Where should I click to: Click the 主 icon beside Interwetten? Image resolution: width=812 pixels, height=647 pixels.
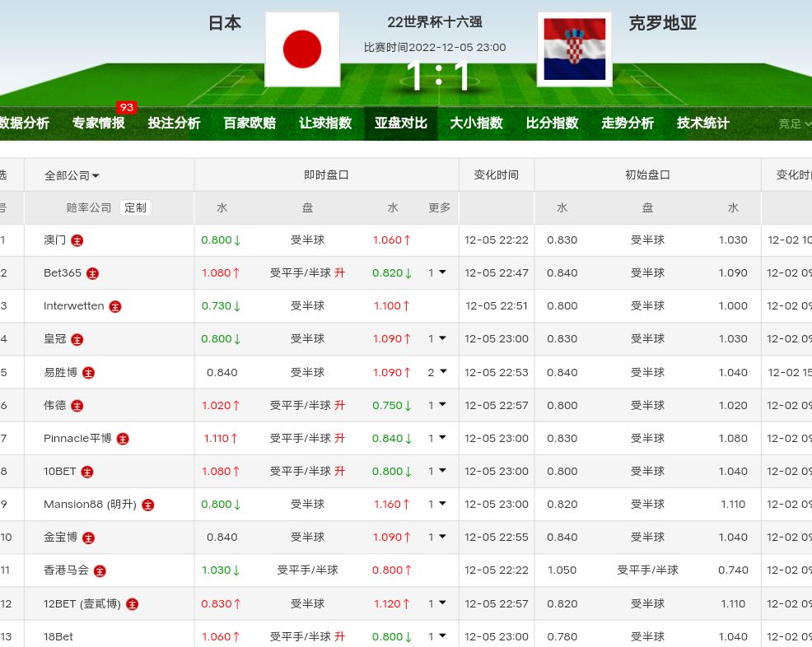115,306
